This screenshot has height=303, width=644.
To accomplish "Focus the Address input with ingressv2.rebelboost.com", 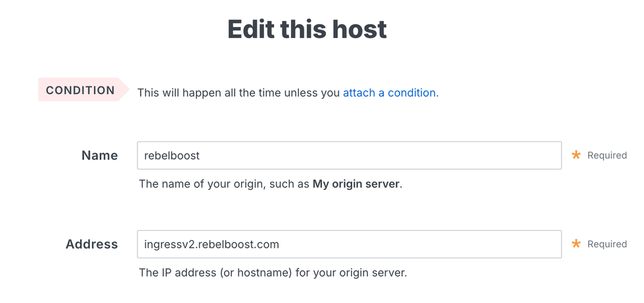I will [x=349, y=244].
